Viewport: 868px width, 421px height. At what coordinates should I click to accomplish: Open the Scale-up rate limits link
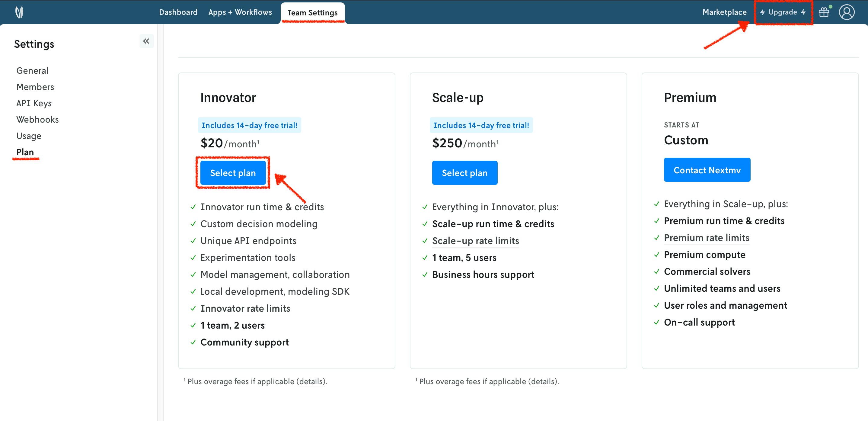click(x=475, y=241)
